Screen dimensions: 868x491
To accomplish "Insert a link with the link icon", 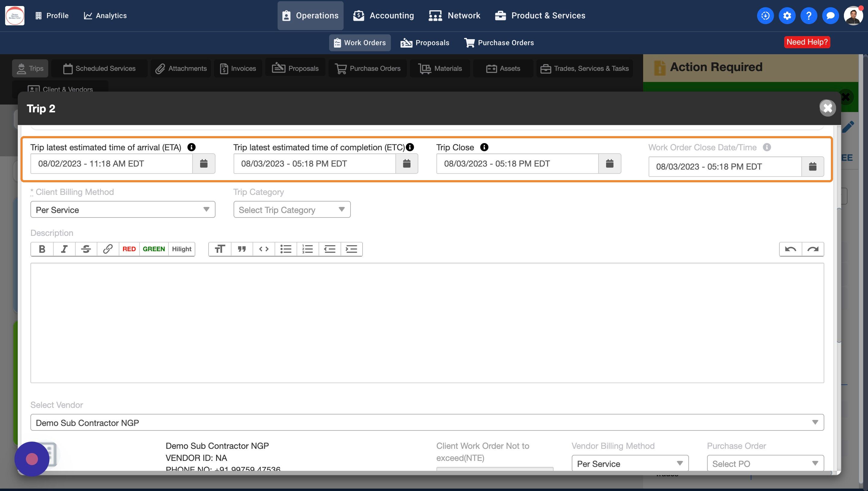I will coord(108,249).
